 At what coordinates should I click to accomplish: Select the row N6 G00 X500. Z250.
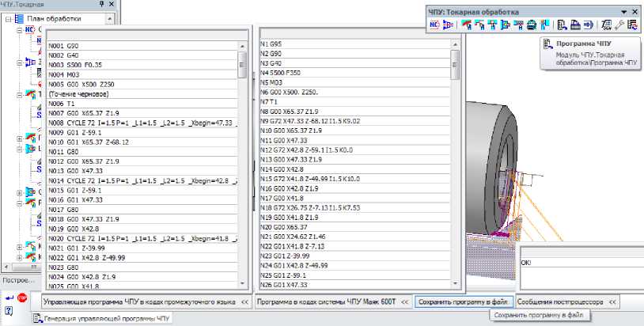click(x=355, y=92)
